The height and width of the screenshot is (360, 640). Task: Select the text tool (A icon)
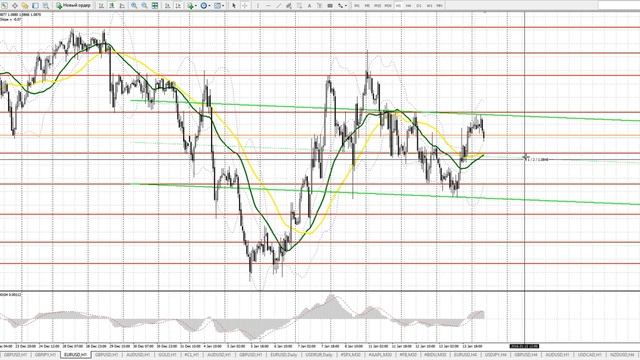(x=309, y=6)
